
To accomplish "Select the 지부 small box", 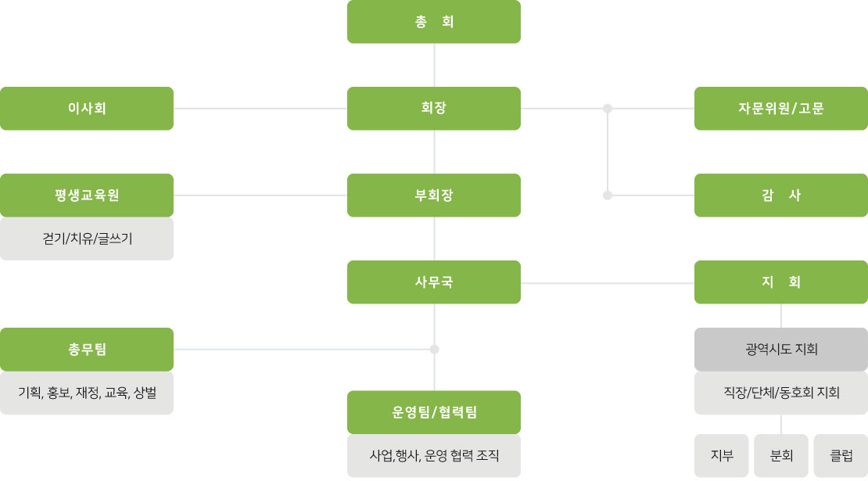I will [x=721, y=455].
